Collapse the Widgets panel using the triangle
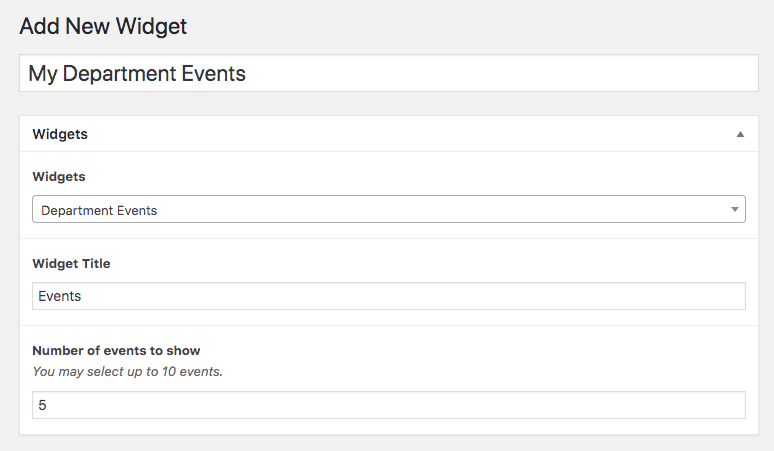 point(740,134)
